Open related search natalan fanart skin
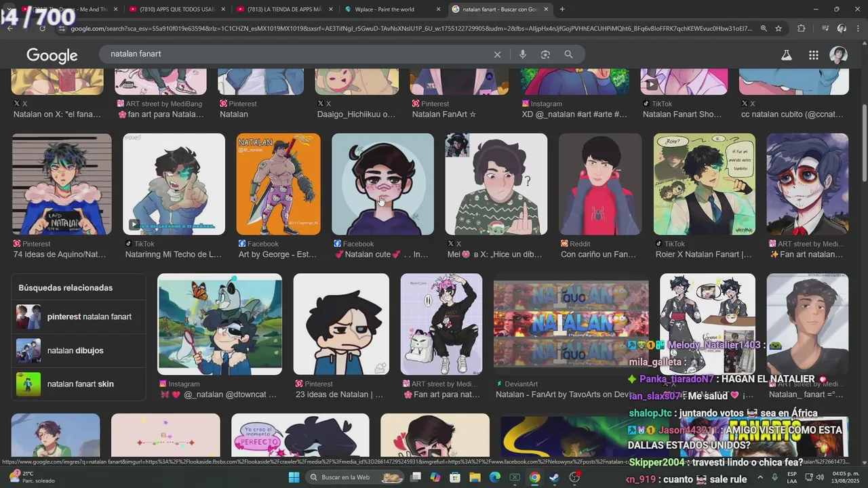The width and height of the screenshot is (868, 488). click(79, 384)
